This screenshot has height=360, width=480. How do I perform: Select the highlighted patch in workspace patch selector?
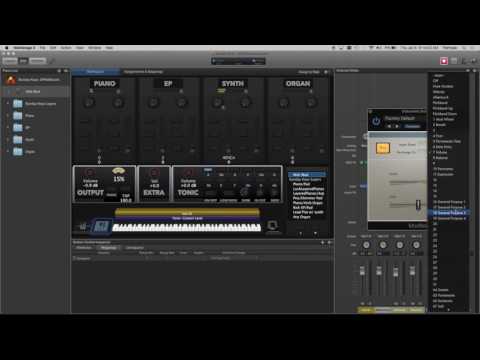(307, 175)
